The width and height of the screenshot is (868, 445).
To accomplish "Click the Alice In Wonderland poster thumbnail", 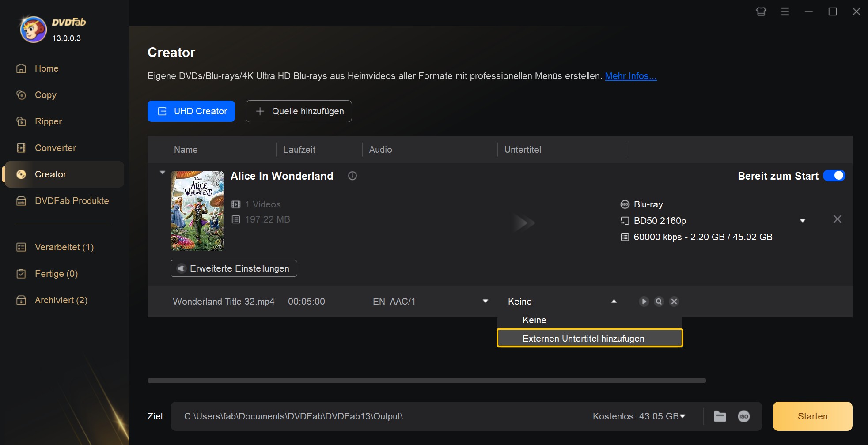I will (197, 211).
